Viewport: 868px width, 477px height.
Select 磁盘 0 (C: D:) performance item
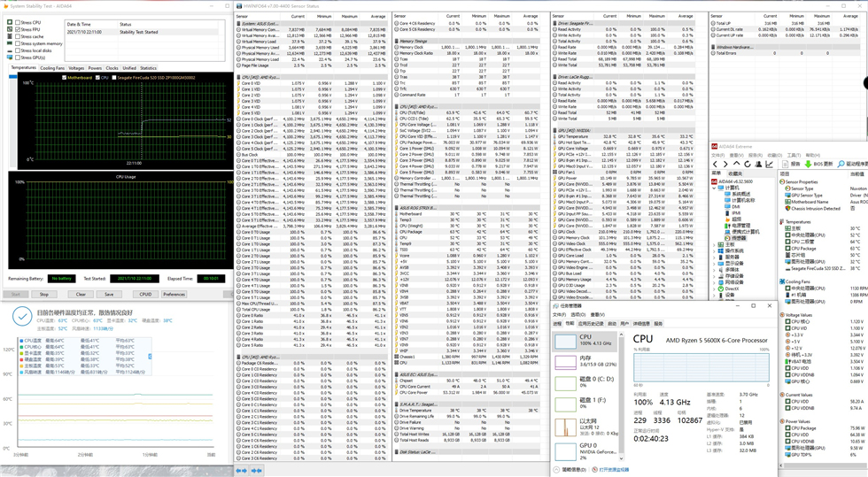tap(586, 382)
